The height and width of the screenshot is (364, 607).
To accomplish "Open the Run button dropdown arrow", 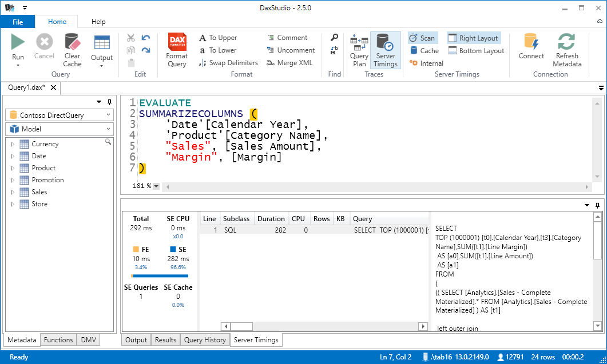I will tap(18, 65).
